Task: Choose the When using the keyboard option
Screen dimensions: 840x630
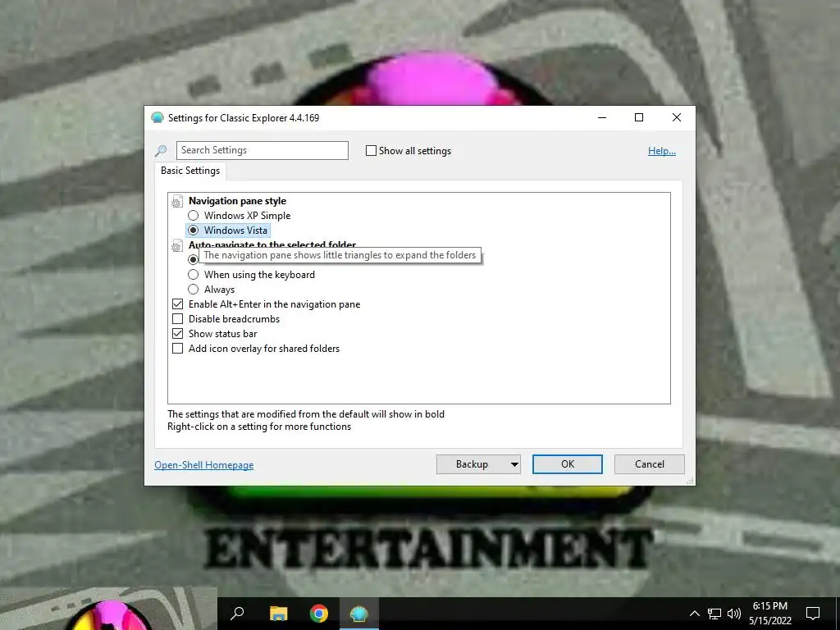Action: click(x=194, y=275)
